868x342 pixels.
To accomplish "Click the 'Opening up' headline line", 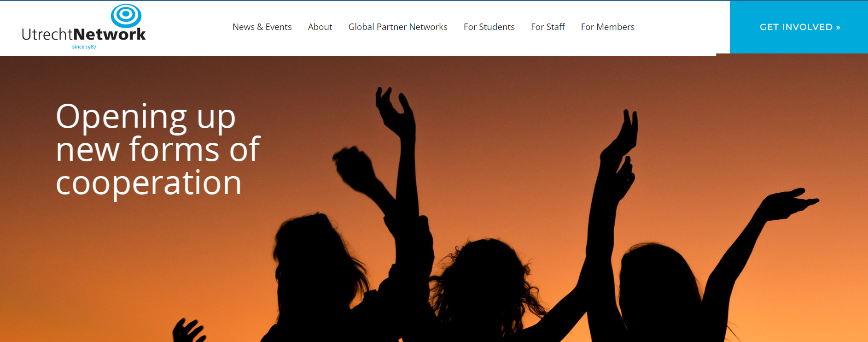I will click(x=146, y=118).
